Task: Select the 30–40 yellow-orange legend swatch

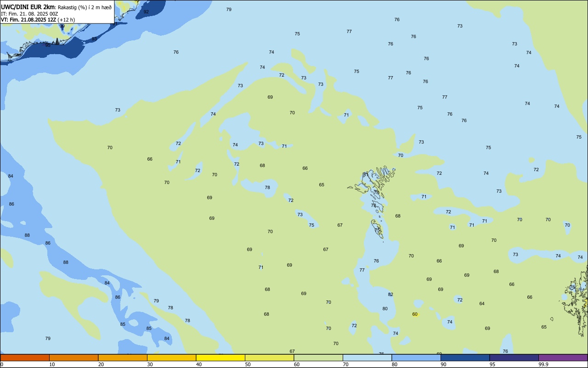Action: click(x=171, y=357)
